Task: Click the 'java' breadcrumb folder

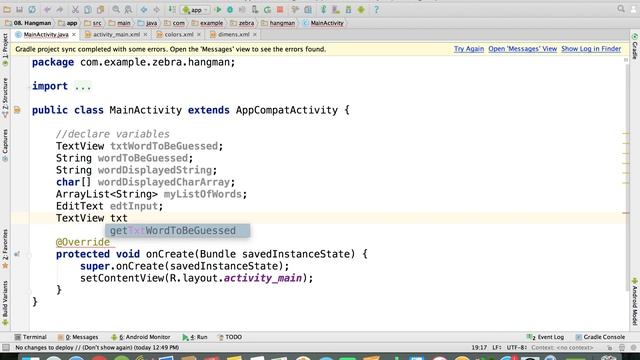Action: point(147,23)
